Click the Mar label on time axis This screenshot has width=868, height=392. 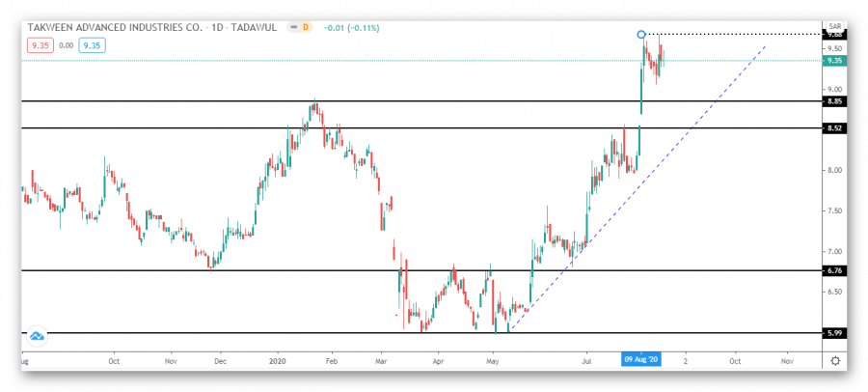(382, 359)
